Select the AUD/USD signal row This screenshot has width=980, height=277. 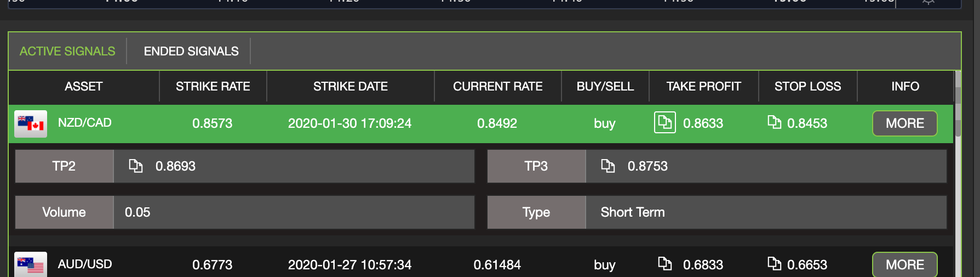pos(481,263)
